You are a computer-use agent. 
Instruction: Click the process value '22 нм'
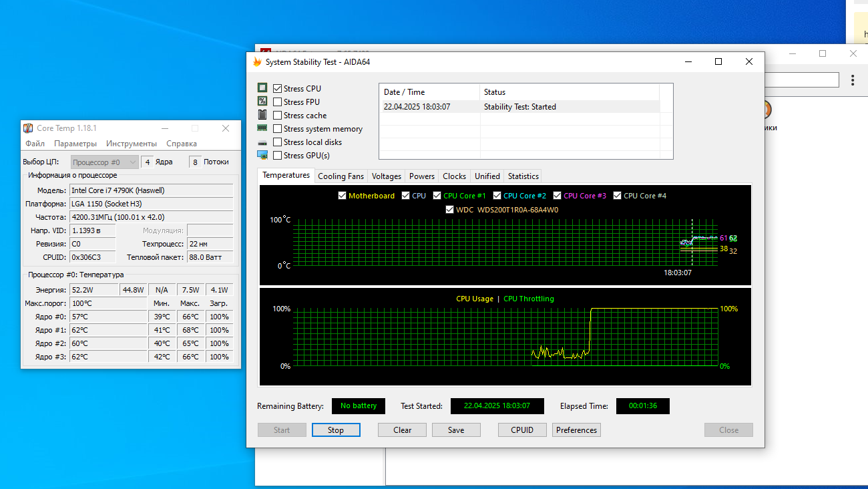(x=210, y=244)
